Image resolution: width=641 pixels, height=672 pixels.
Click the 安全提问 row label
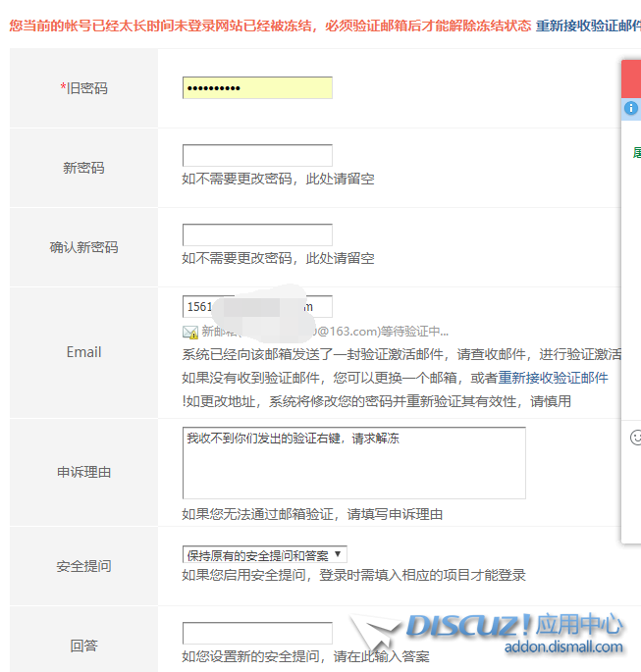tap(83, 566)
